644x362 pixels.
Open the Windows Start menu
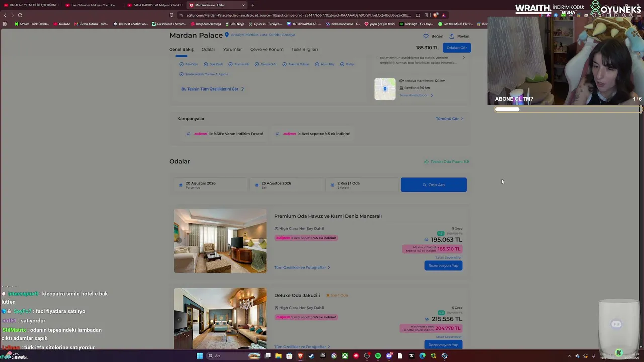(x=200, y=356)
